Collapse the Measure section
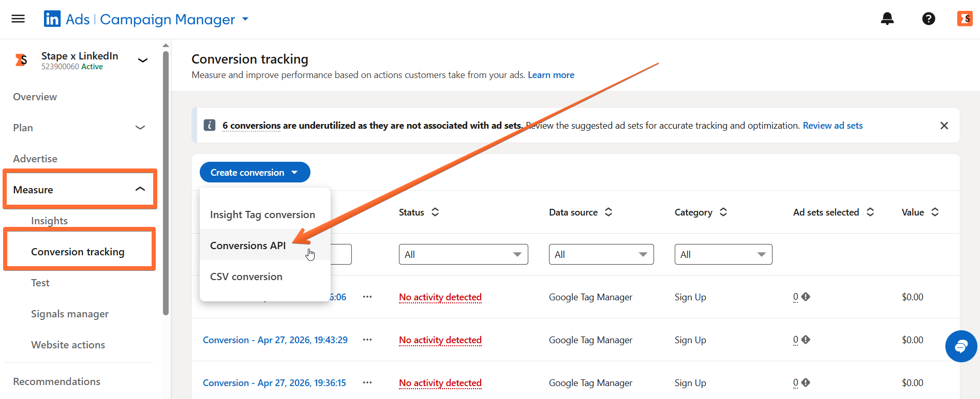The height and width of the screenshot is (399, 980). (140, 190)
